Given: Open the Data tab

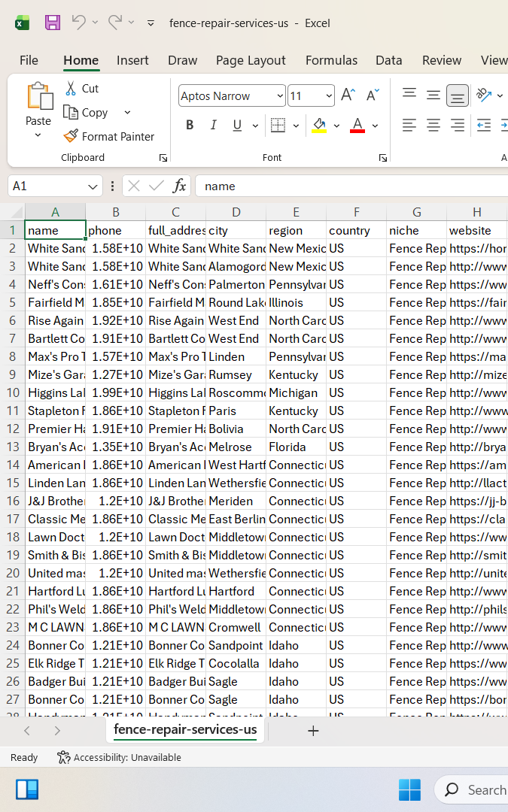Looking at the screenshot, I should [x=389, y=60].
